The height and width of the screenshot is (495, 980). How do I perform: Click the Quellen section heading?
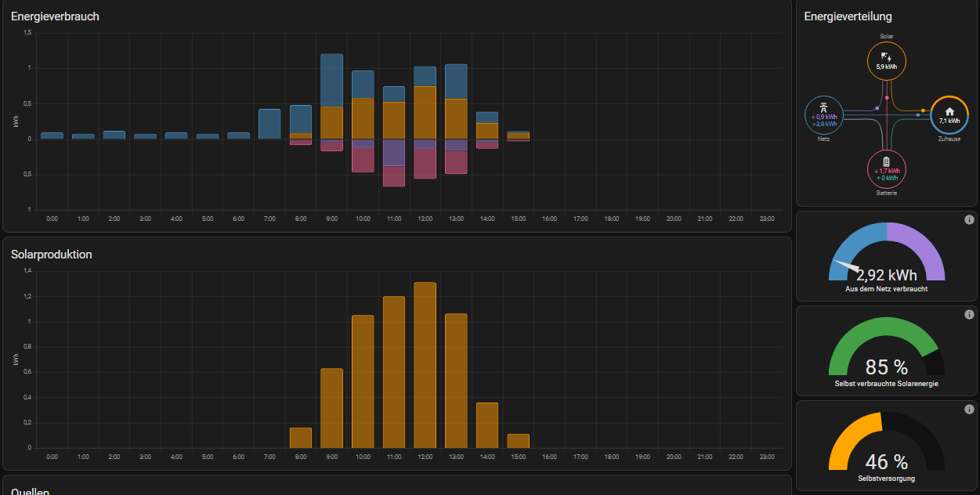[31, 491]
